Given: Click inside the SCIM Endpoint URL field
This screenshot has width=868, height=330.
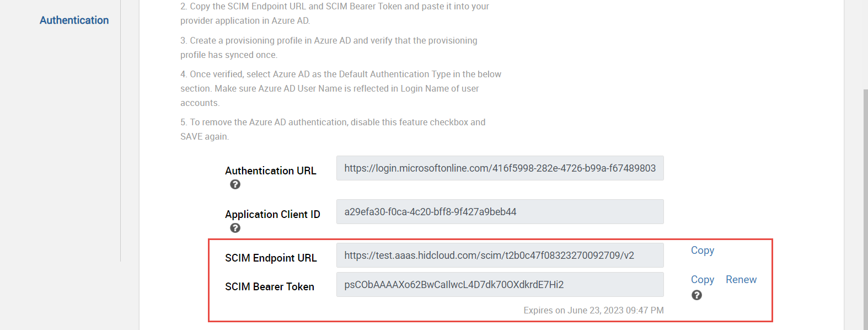Looking at the screenshot, I should [500, 256].
